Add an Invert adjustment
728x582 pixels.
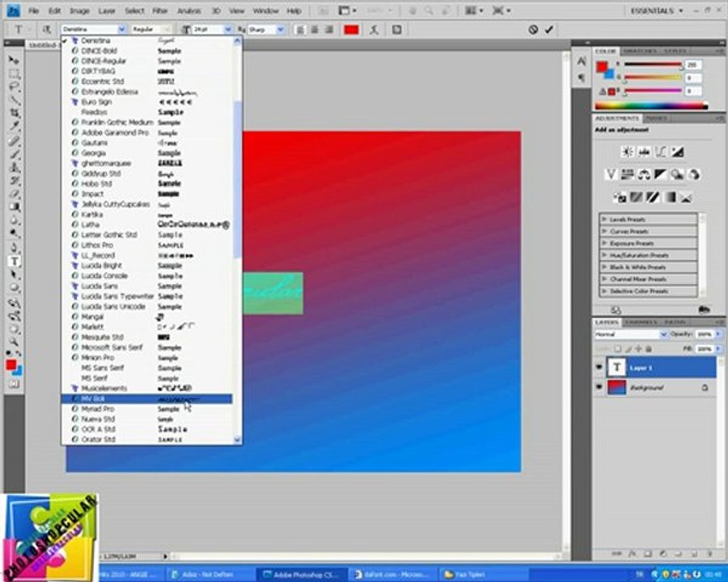[x=620, y=198]
